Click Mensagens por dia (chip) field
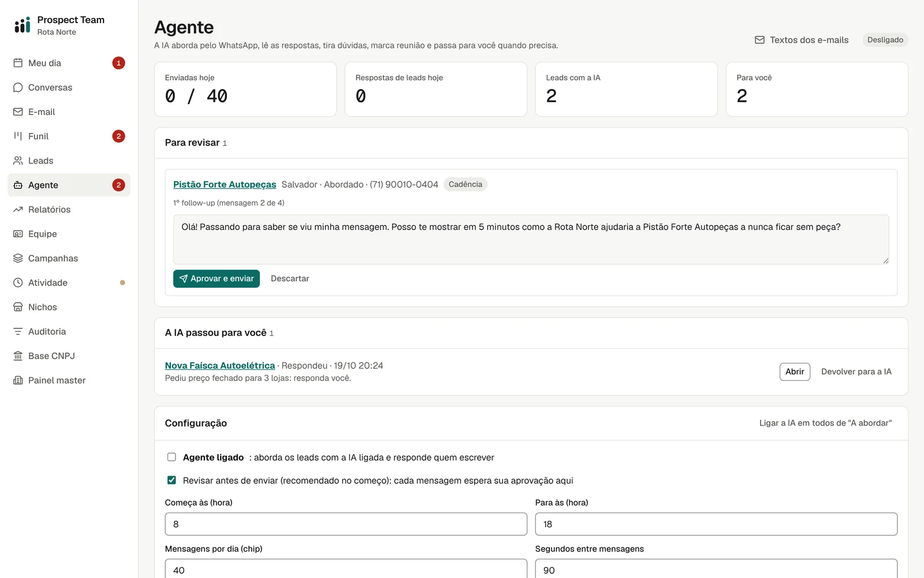Screen dimensions: 924x578 [346, 569]
